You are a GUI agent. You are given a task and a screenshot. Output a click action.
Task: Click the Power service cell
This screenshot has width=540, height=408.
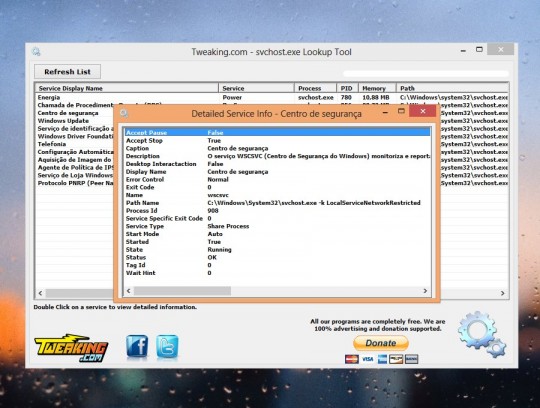pos(232,97)
